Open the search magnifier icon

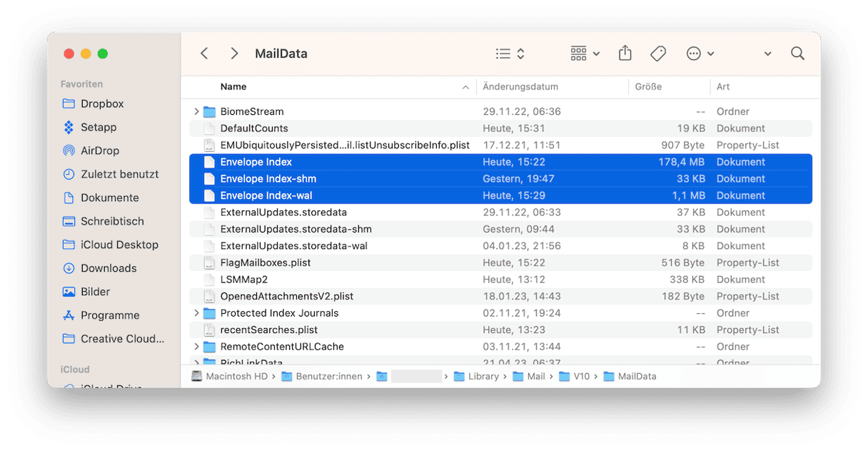[x=797, y=54]
